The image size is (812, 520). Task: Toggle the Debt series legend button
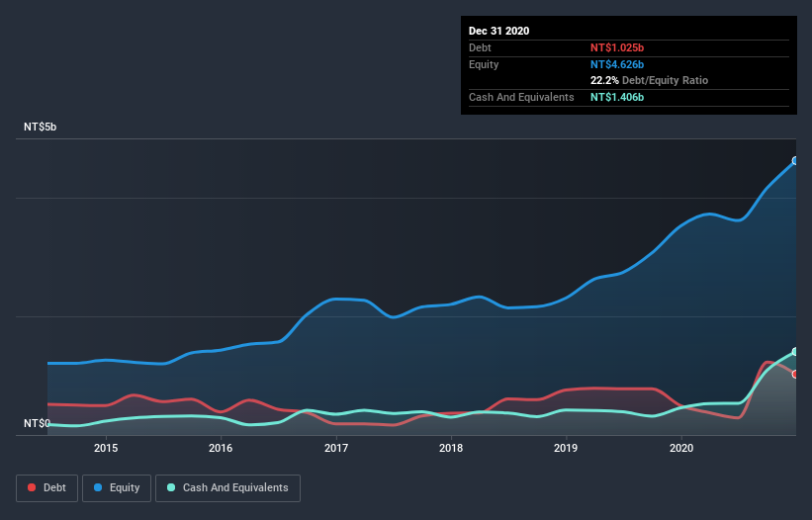click(47, 488)
